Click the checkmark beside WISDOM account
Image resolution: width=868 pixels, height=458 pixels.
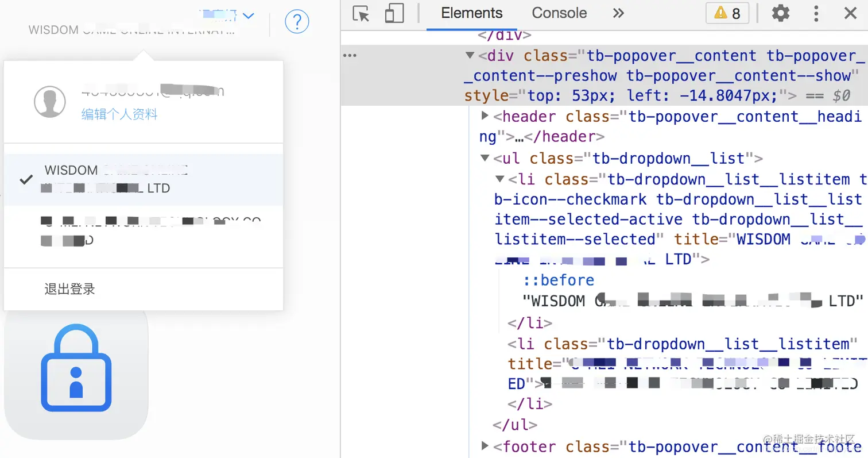click(x=26, y=179)
